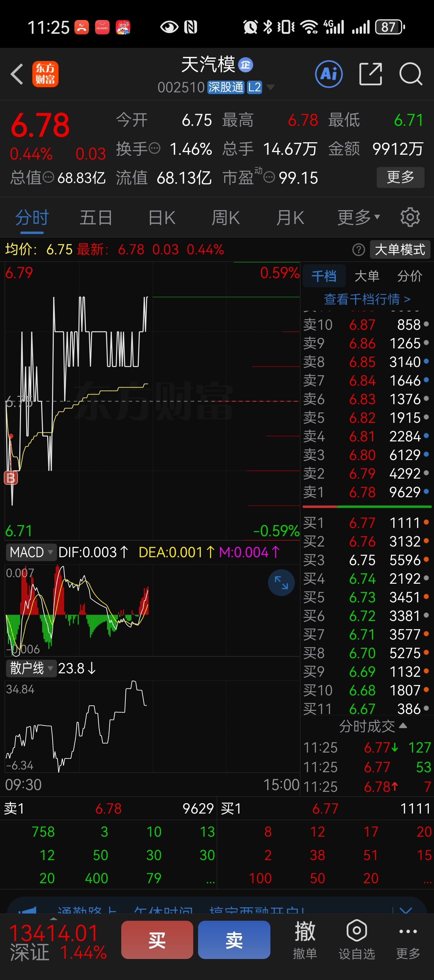The height and width of the screenshot is (980, 434).
Task: Tap the 散户线 chart area
Action: coord(152,726)
